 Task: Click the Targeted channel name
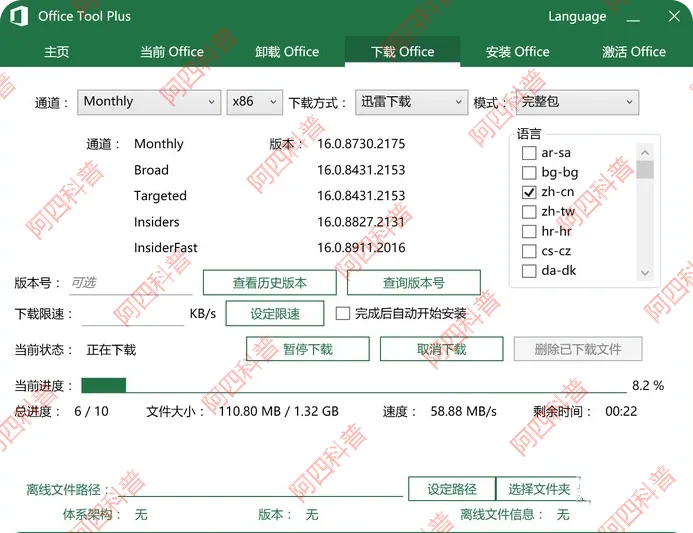160,196
